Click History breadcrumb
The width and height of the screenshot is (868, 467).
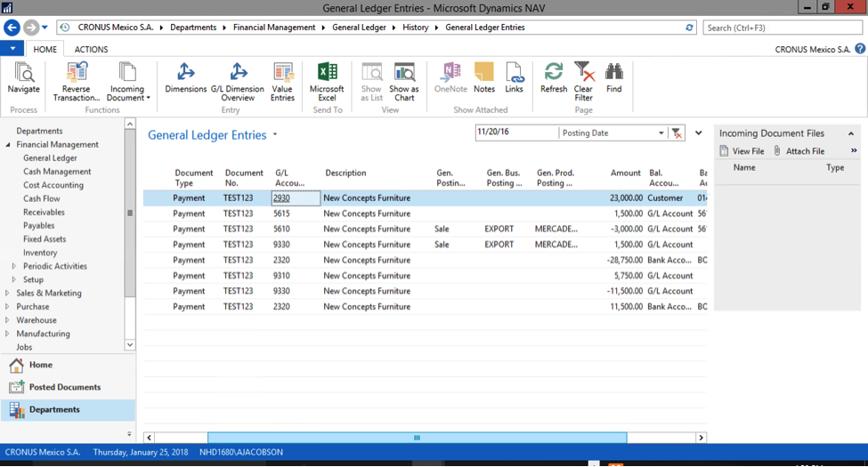[416, 27]
